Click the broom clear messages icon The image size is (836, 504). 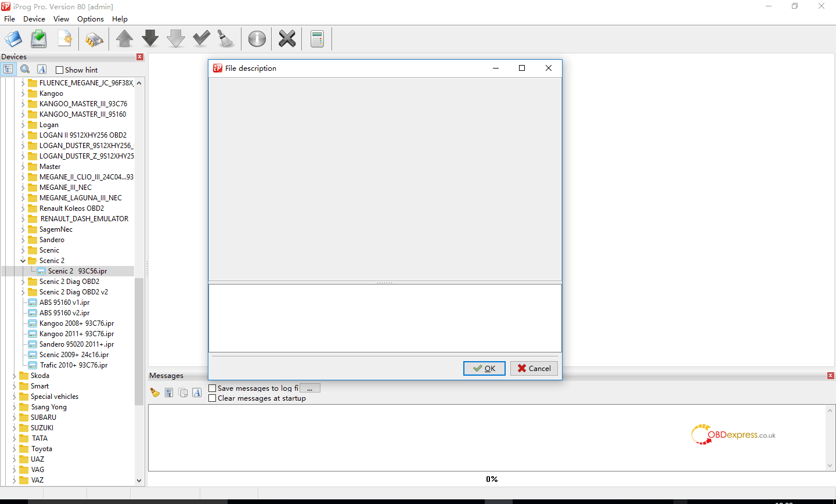tap(154, 393)
